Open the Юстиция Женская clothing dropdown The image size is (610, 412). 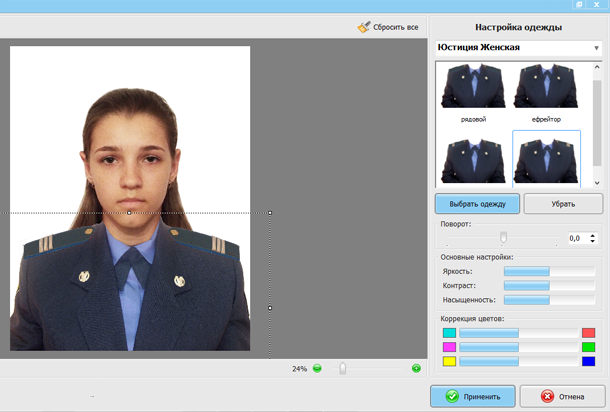point(519,48)
